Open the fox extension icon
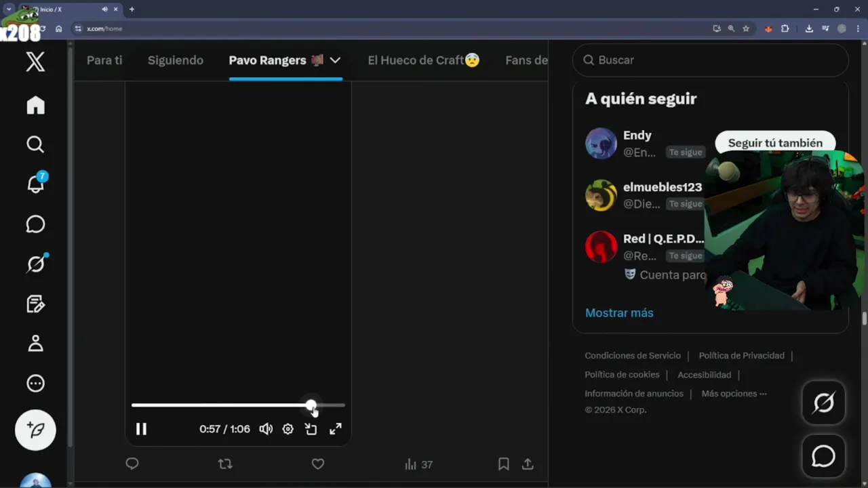Screen dimensions: 868x488 coord(768,28)
